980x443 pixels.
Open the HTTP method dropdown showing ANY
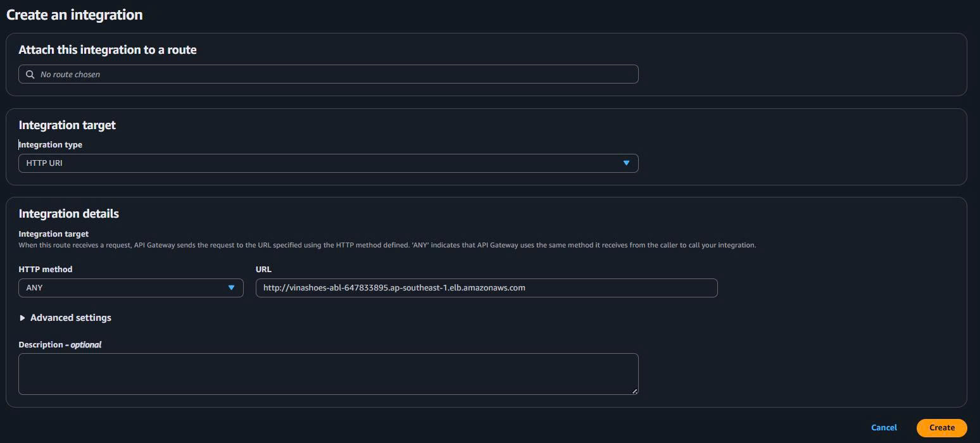(130, 287)
